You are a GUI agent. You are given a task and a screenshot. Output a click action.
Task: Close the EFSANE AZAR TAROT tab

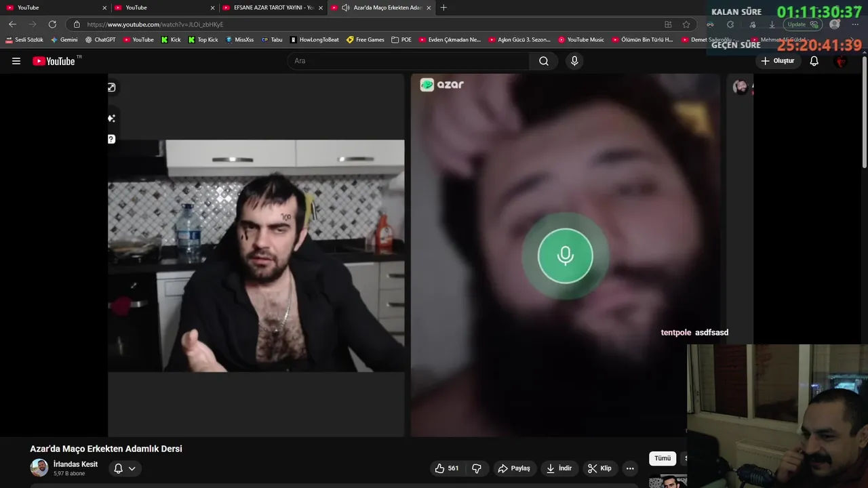pos(321,8)
